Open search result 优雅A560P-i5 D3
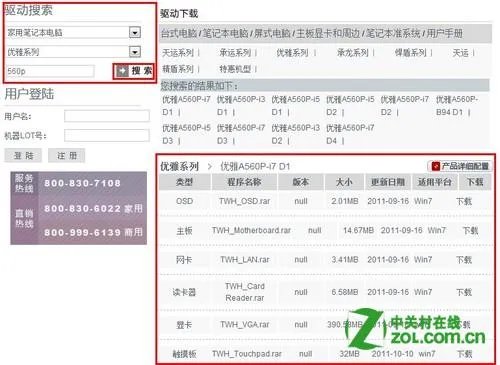500x365 pixels. pos(186,134)
